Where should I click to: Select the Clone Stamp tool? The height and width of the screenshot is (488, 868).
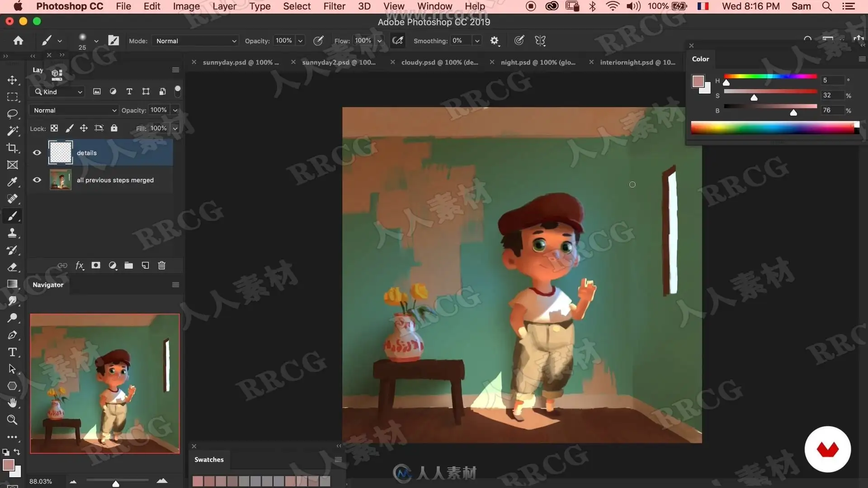(x=12, y=233)
